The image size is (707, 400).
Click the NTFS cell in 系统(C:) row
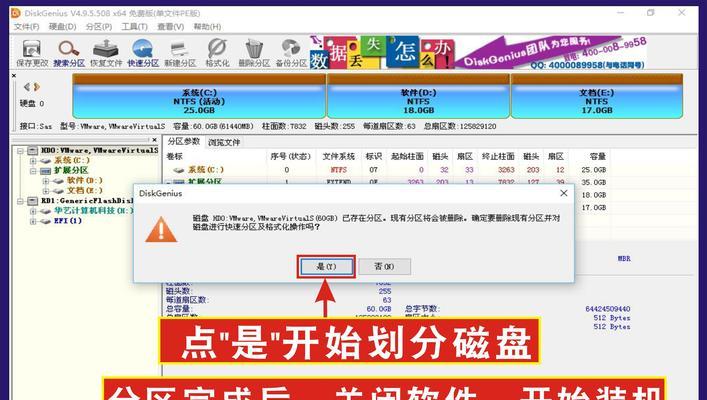pyautogui.click(x=338, y=170)
